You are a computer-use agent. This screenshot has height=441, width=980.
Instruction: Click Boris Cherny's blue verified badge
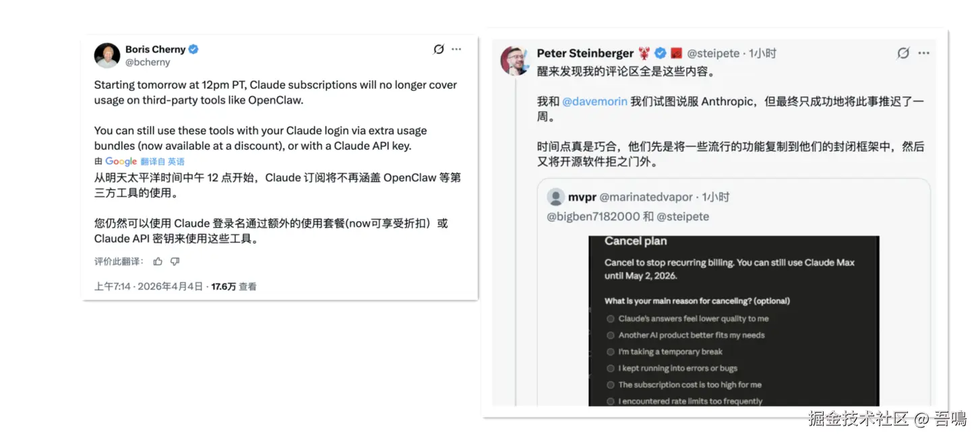tap(193, 49)
